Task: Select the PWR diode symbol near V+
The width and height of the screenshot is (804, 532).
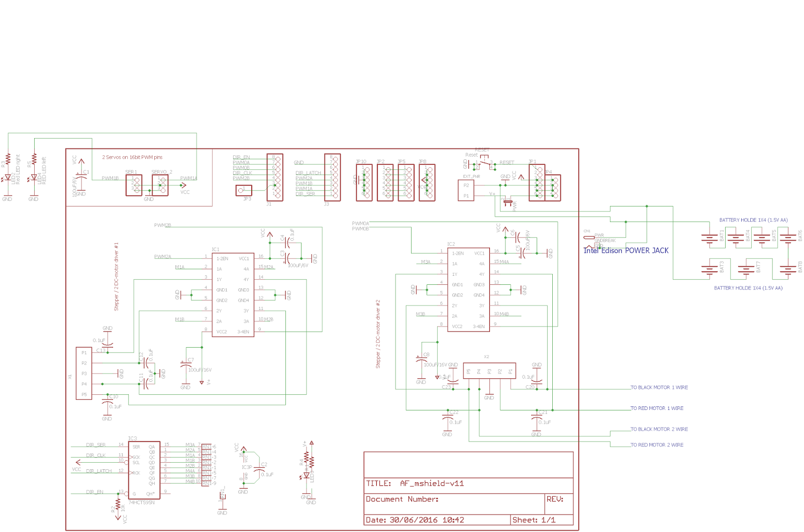Action: (509, 201)
